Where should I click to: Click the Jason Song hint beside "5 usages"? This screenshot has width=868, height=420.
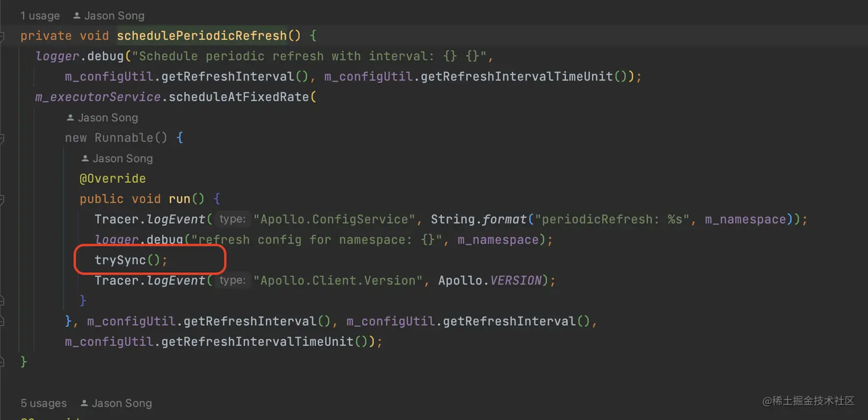tap(116, 403)
